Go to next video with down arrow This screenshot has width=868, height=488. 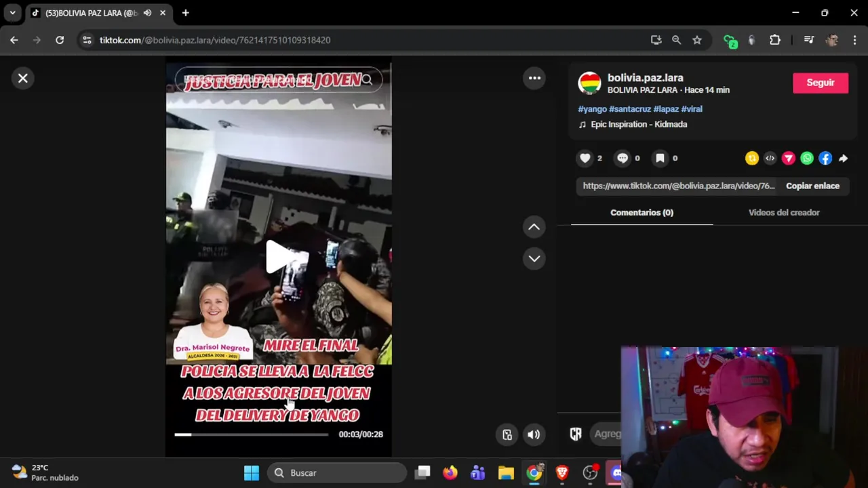pos(534,258)
